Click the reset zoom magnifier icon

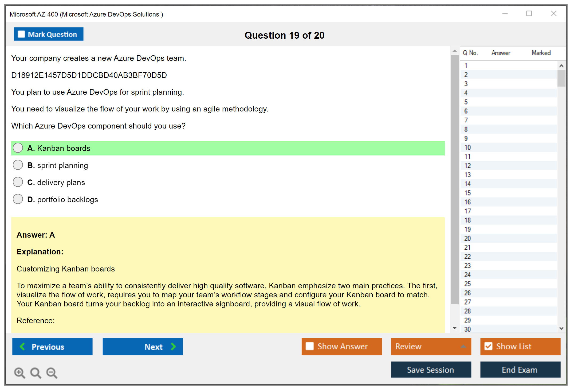[x=36, y=373]
